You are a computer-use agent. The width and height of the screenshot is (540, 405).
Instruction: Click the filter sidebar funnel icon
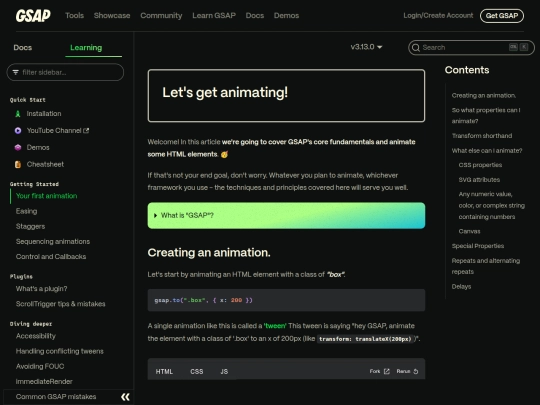[15, 72]
